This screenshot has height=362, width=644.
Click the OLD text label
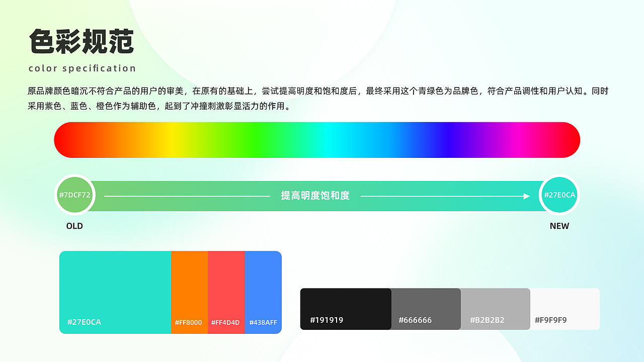tap(74, 226)
